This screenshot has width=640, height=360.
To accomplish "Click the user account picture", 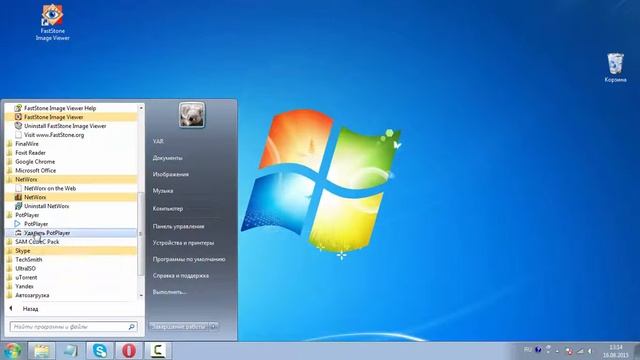I will pyautogui.click(x=192, y=115).
